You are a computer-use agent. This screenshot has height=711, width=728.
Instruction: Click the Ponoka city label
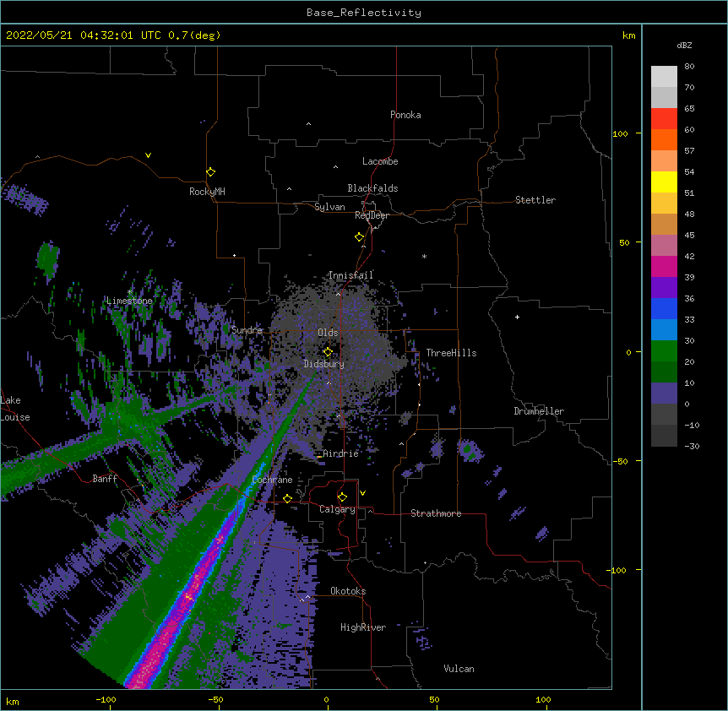coord(405,115)
